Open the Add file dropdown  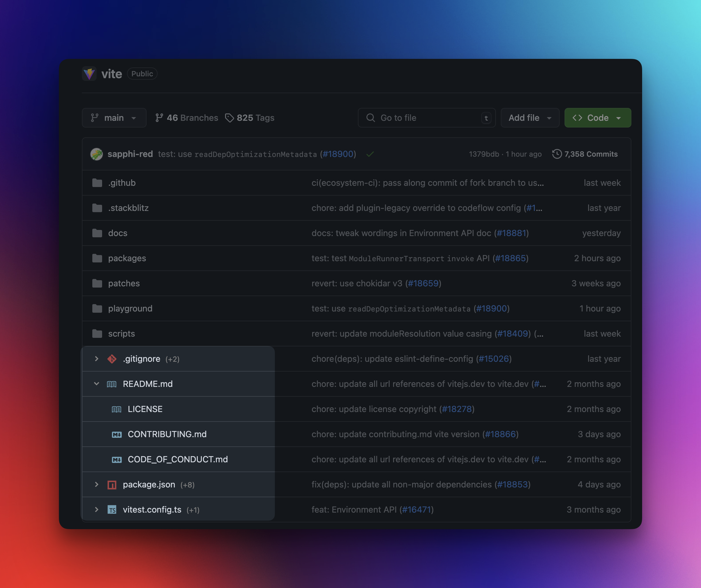point(529,118)
